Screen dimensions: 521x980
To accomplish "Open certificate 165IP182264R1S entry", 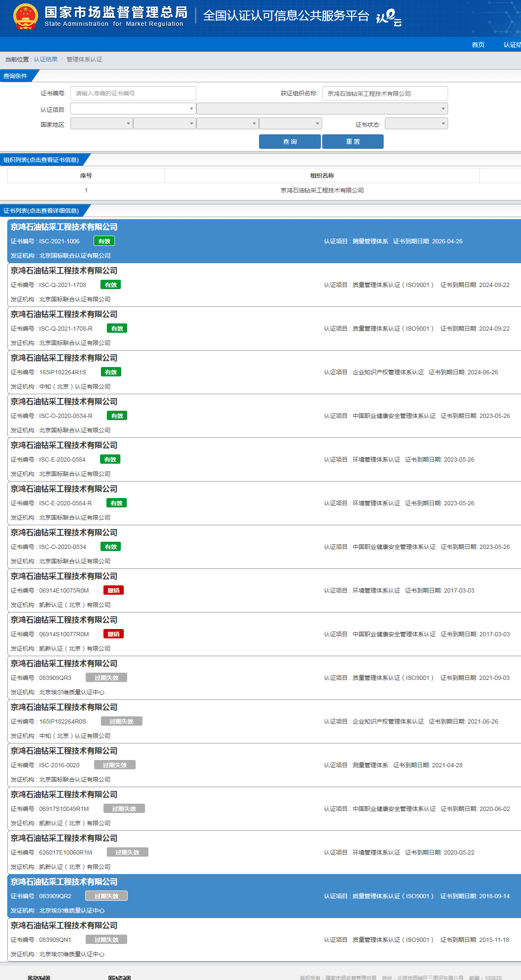I will coord(264,372).
